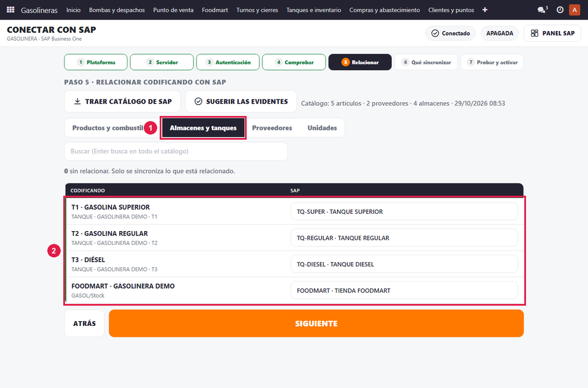
Task: Toggle the APAGADA sync switch
Action: [500, 33]
